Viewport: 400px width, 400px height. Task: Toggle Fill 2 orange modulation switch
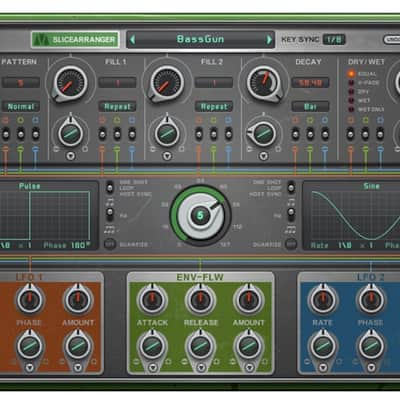coord(199,133)
